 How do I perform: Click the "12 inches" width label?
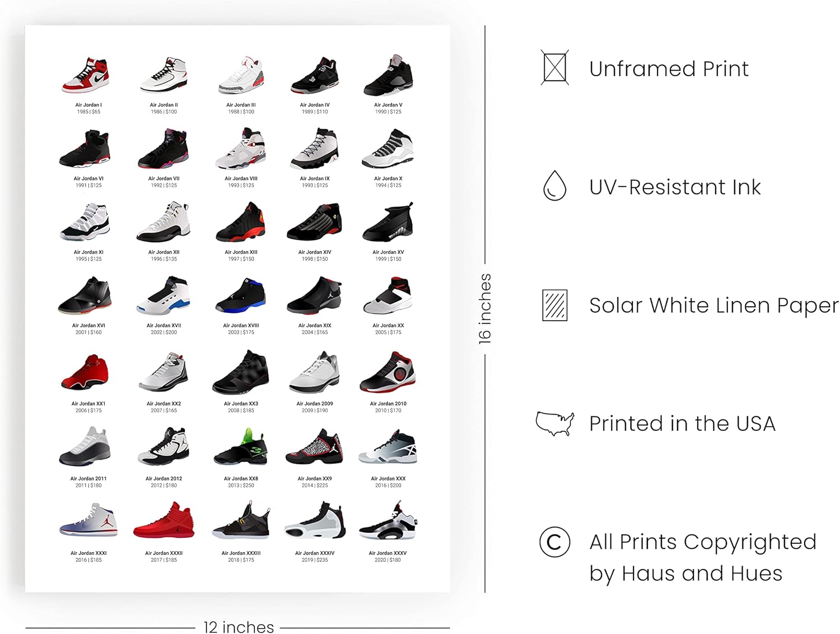239,627
